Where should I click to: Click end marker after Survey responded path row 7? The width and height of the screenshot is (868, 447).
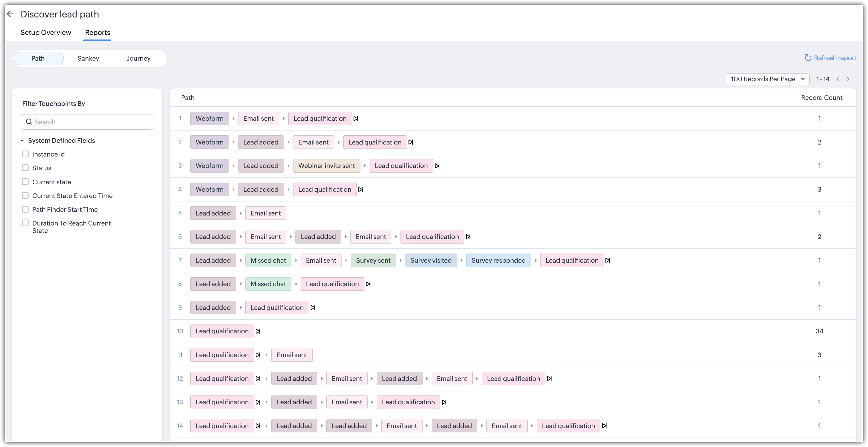(x=607, y=260)
